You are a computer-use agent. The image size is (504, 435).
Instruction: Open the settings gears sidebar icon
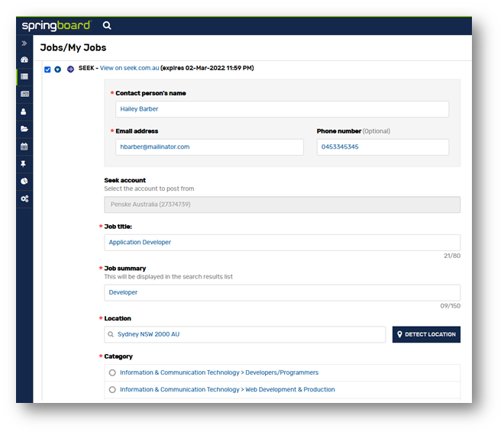24,199
